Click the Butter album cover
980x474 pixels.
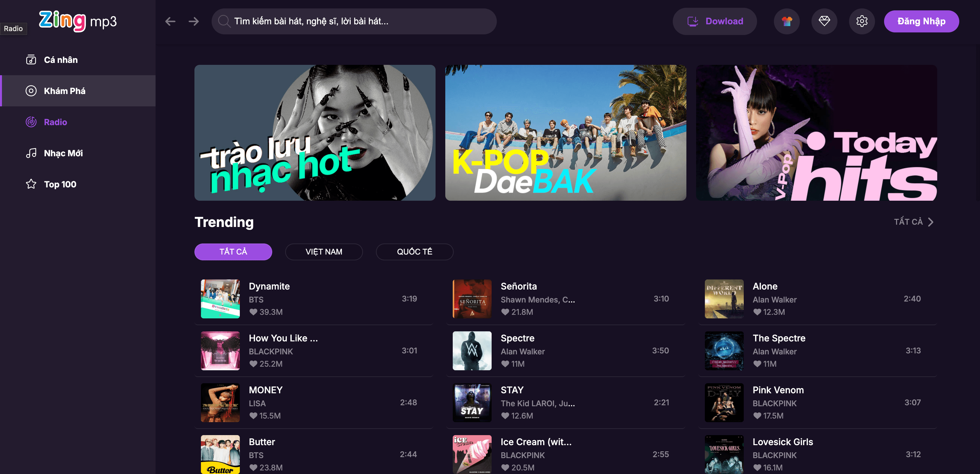click(x=220, y=454)
